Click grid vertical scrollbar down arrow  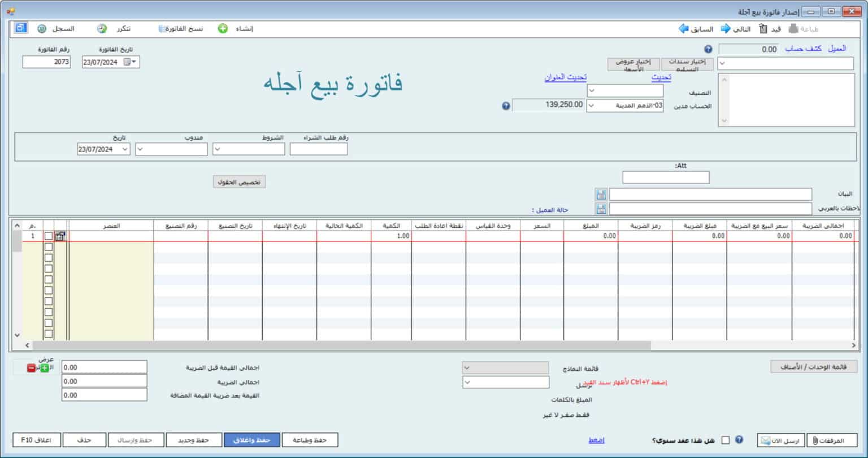point(16,335)
